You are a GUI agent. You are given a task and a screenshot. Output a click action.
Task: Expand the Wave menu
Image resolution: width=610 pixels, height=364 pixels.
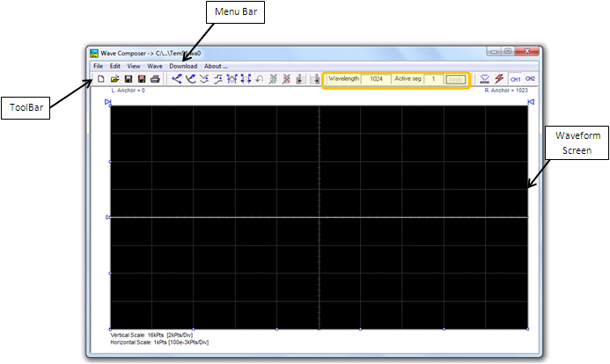[x=155, y=66]
